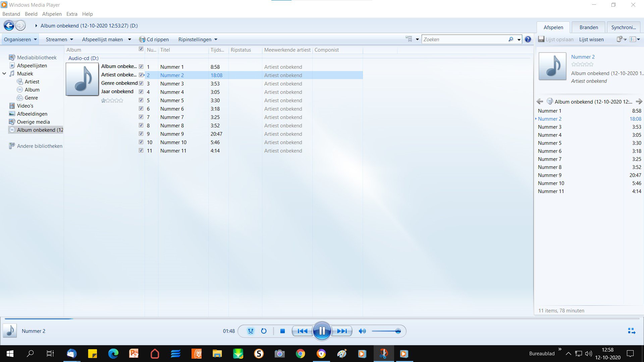644x362 pixels.
Task: Collapse the Muziek tree node
Action: (4, 73)
